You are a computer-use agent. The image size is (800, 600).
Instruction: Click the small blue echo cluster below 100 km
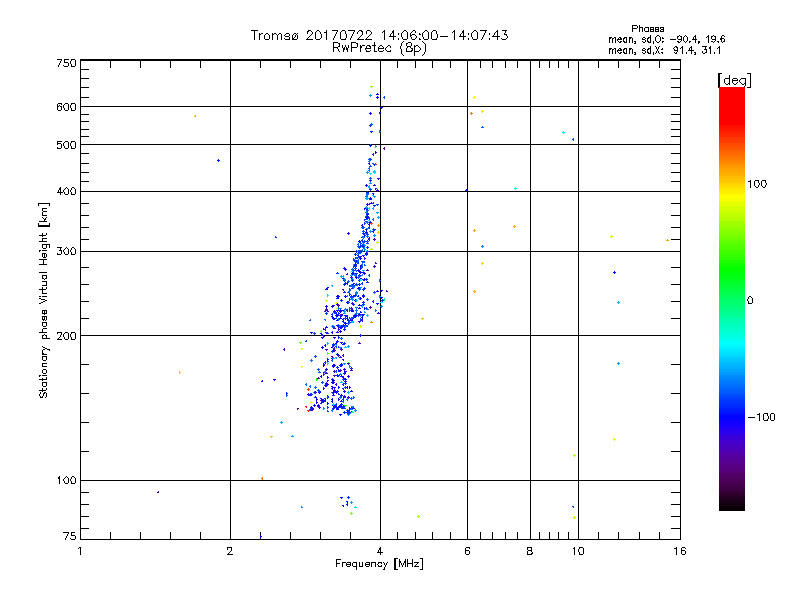coord(347,502)
